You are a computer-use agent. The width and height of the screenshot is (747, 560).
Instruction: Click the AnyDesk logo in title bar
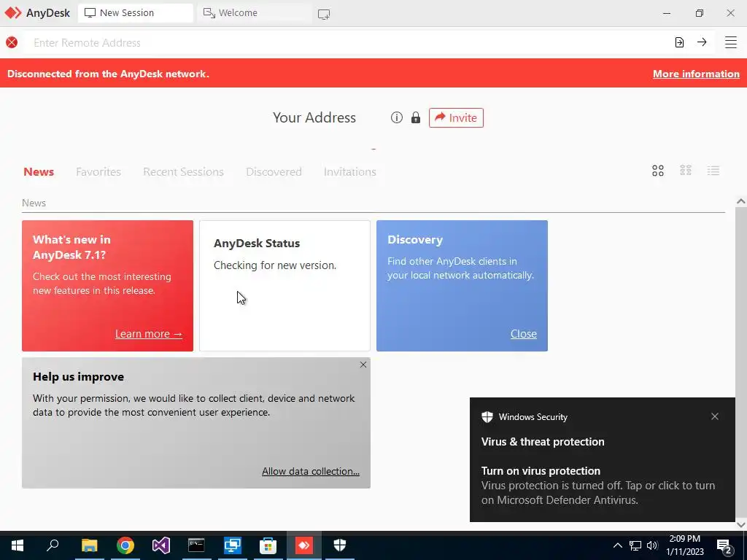(x=13, y=13)
